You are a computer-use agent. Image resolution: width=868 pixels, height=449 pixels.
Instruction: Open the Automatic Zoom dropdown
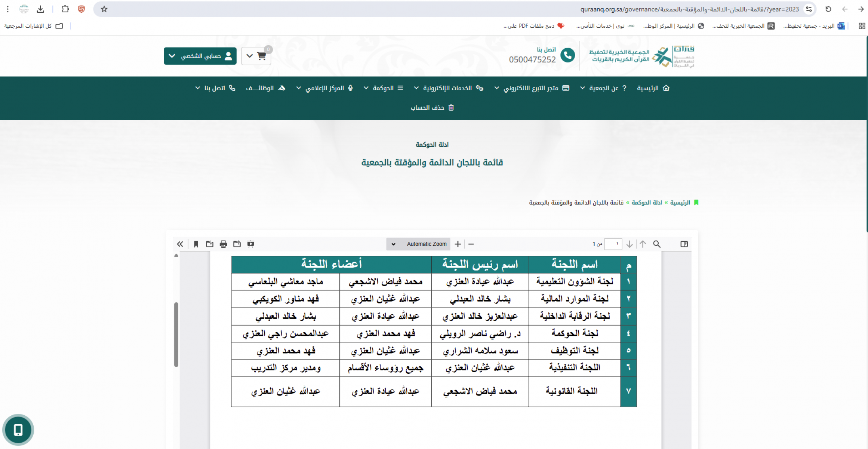coord(418,244)
